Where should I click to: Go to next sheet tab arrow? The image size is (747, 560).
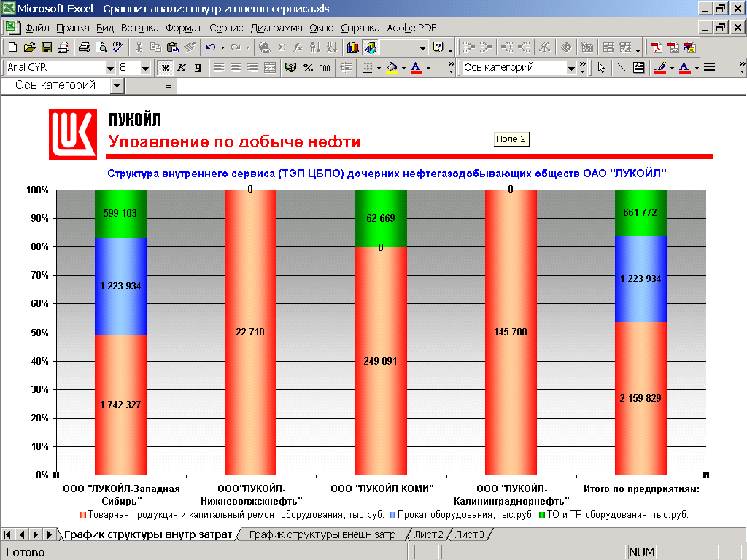coord(36,534)
